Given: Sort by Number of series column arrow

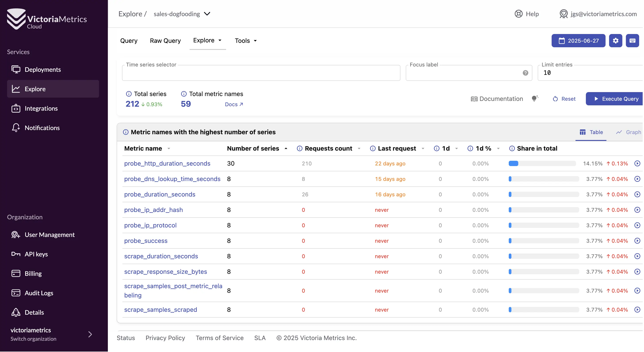Looking at the screenshot, I should (286, 149).
